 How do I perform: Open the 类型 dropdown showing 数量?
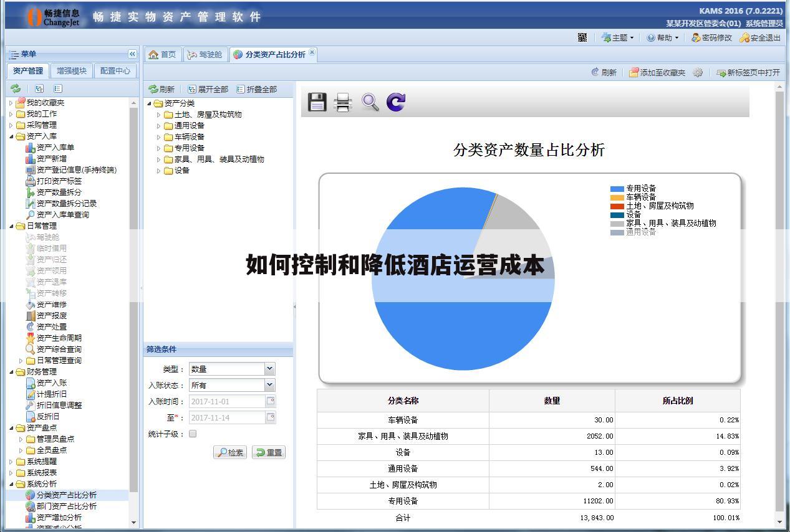point(269,369)
